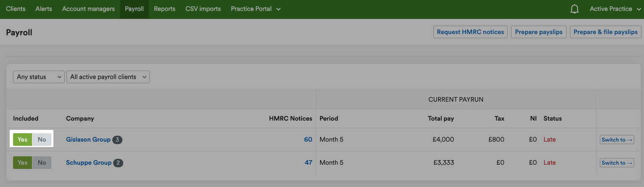This screenshot has height=187, width=644.
Task: Set Gislason Group included to Yes
Action: click(23, 140)
